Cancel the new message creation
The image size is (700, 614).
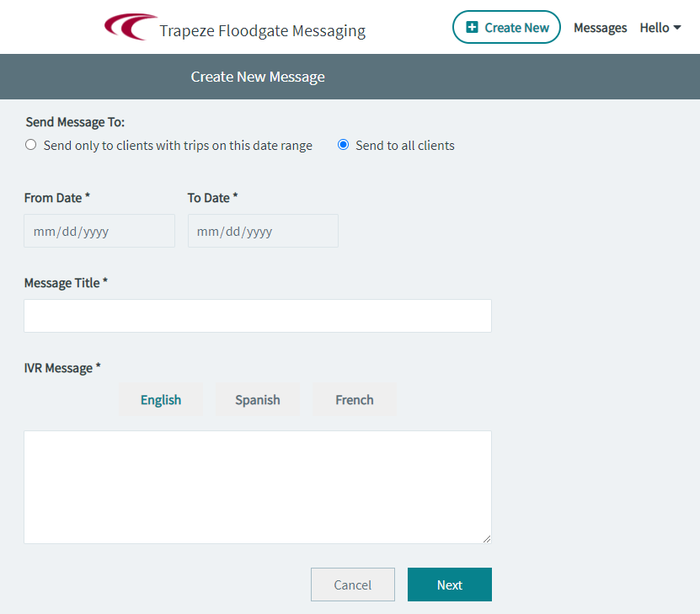click(352, 584)
